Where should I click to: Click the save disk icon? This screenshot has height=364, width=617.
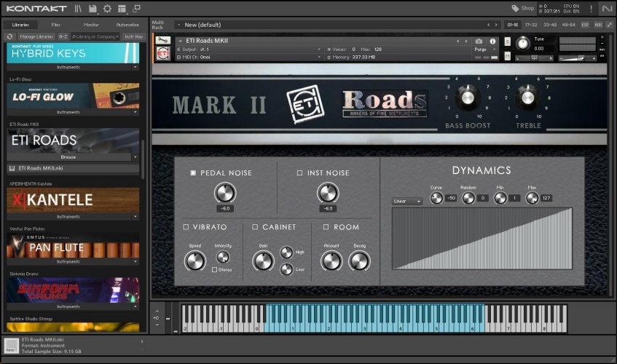point(93,9)
